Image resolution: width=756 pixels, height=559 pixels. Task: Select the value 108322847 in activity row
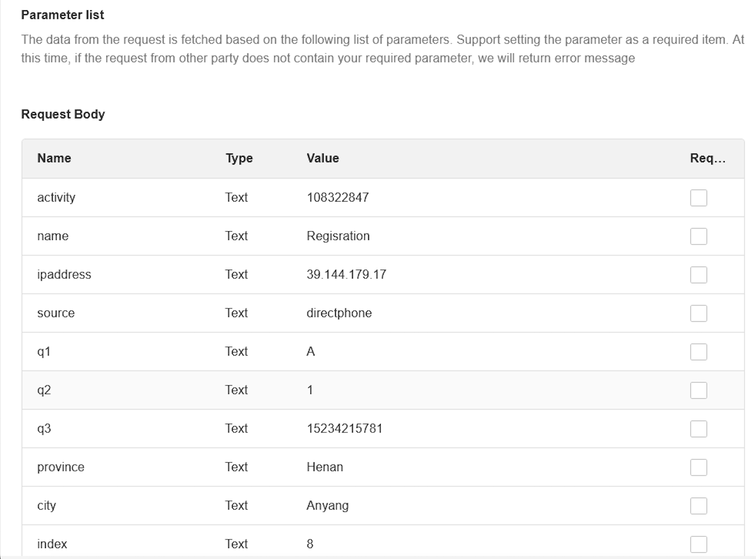(338, 197)
